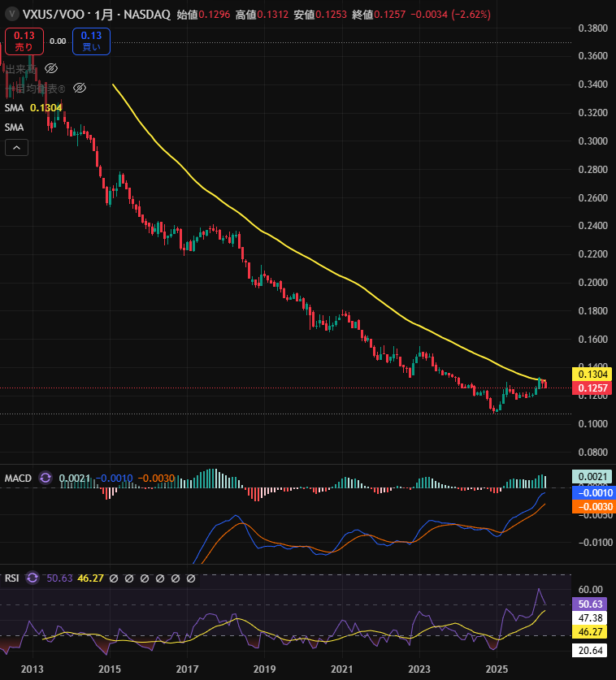The width and height of the screenshot is (616, 680).
Task: Click the yellow 0.1304 SMA price label
Action: point(593,375)
